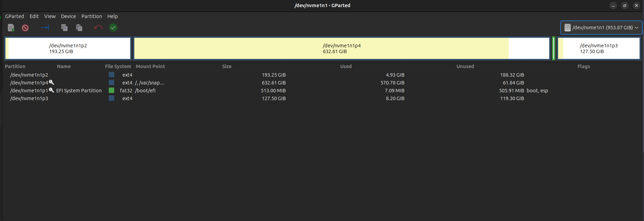Click the /, /var/snap... mount point
The height and width of the screenshot is (221, 644).
150,83
